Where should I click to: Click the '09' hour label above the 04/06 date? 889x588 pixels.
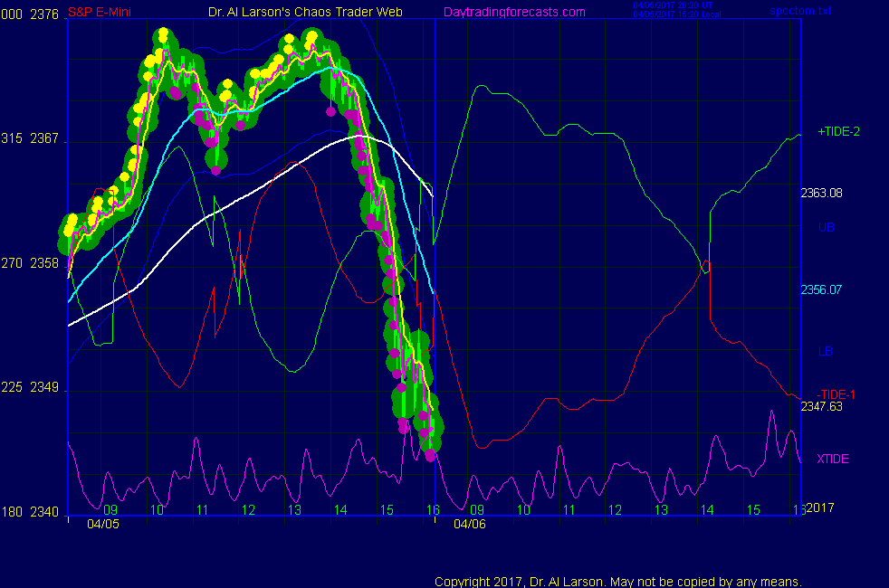click(477, 510)
